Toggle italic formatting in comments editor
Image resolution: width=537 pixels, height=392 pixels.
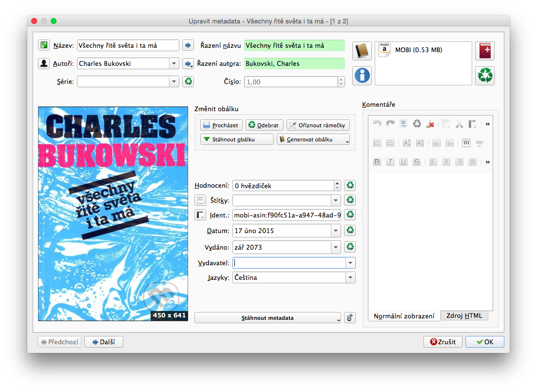coord(390,162)
